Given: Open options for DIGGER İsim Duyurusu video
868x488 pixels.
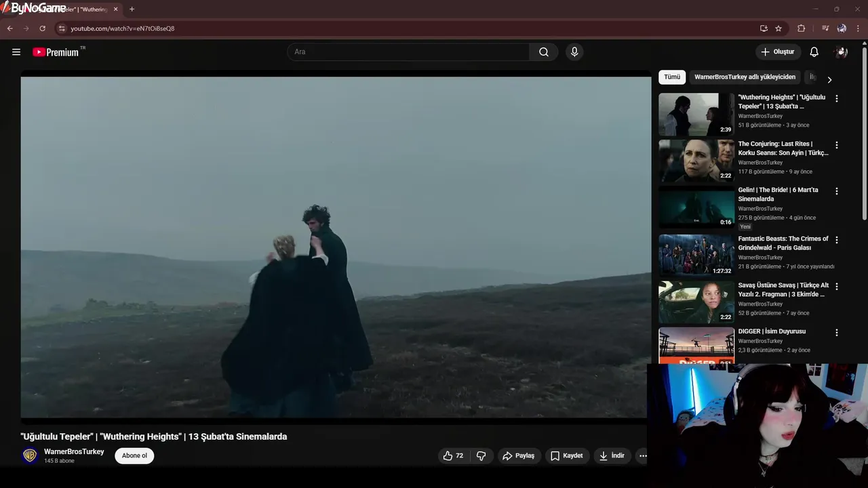Looking at the screenshot, I should pos(836,333).
